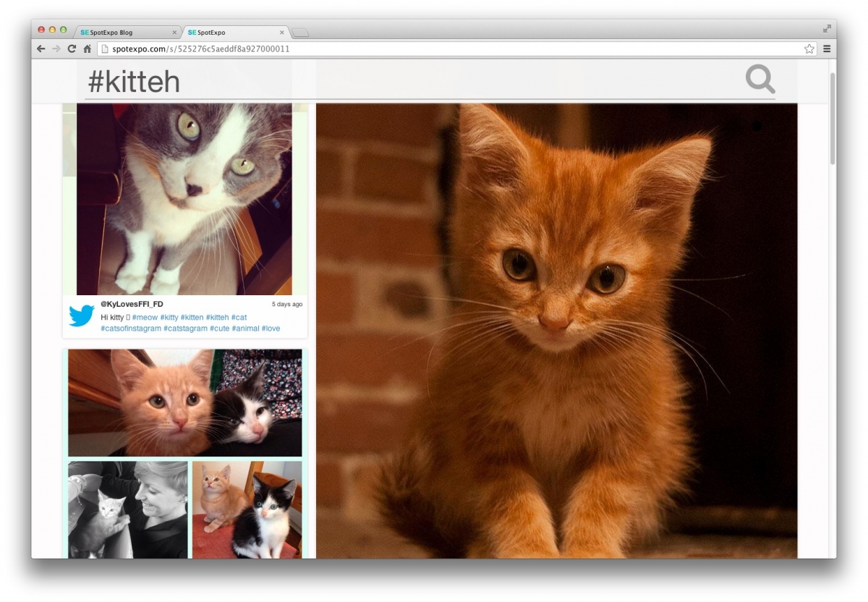Click the #kitty hashtag
Screen dimensions: 868x602
(169, 317)
